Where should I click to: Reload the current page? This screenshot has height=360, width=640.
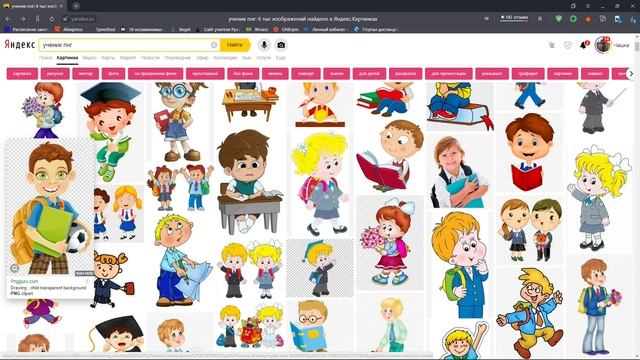(52, 19)
